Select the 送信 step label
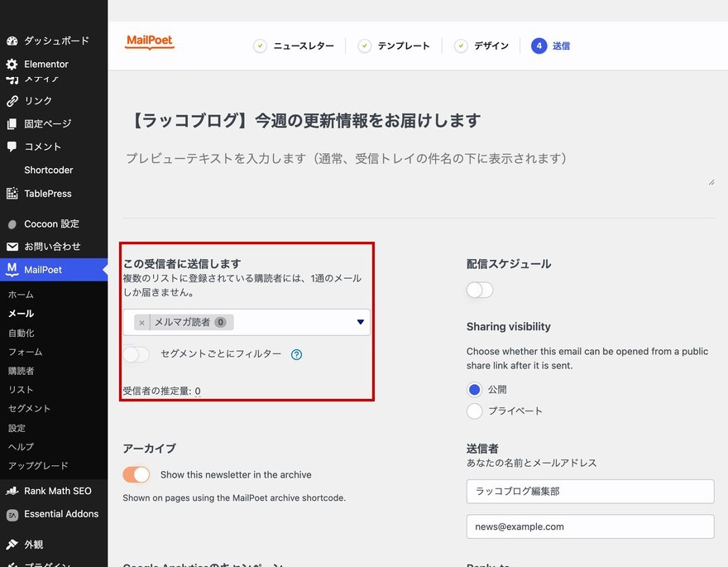Screen dimensions: 728x567 point(562,46)
